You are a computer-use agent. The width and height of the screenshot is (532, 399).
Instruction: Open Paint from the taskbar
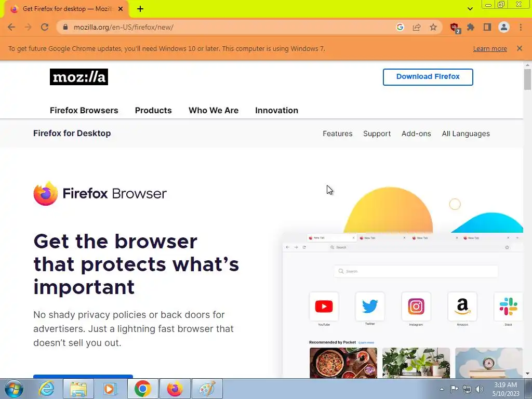click(207, 389)
